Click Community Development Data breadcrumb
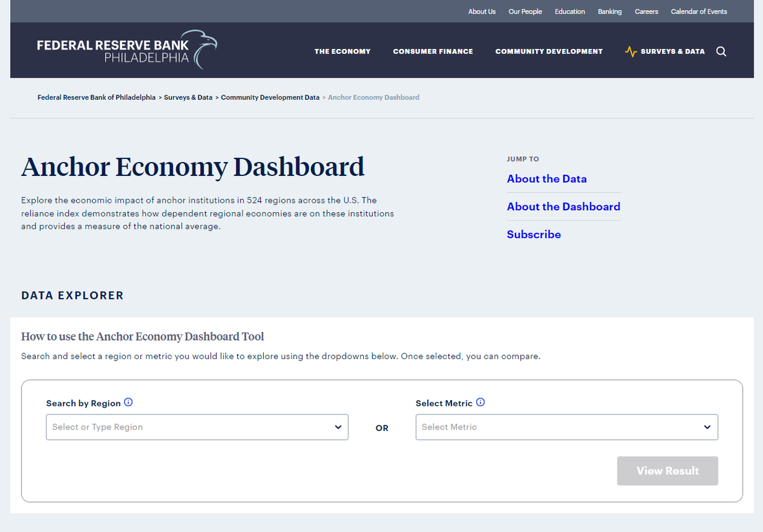Image resolution: width=763 pixels, height=532 pixels. [x=270, y=97]
